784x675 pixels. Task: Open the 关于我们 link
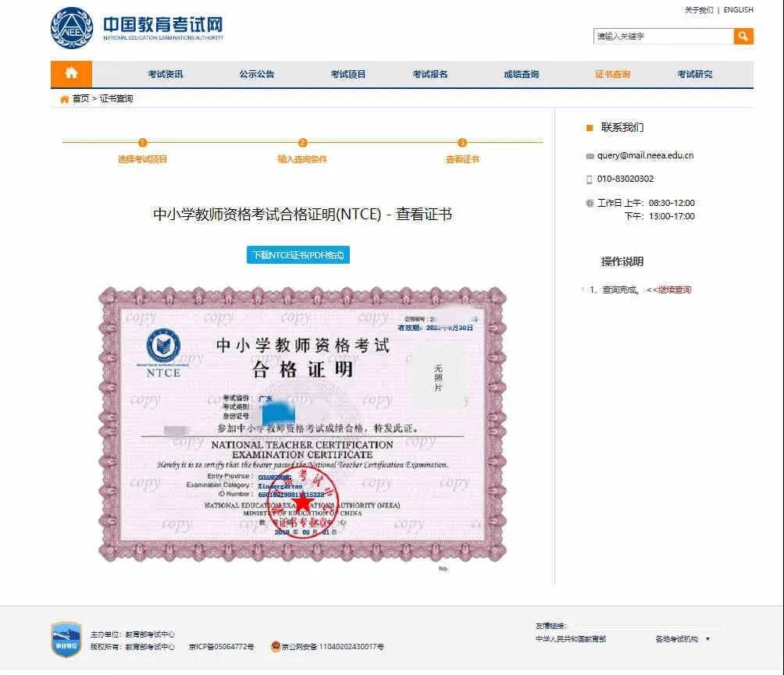point(699,10)
